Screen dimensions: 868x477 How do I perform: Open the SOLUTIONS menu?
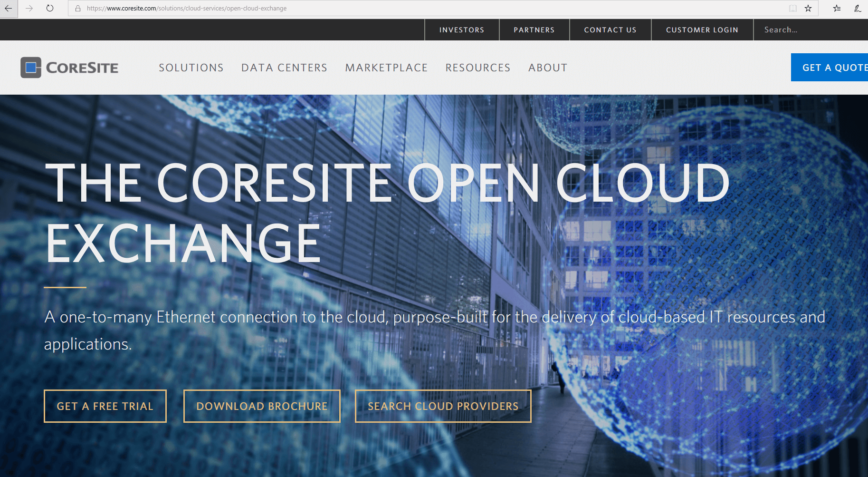pos(191,68)
